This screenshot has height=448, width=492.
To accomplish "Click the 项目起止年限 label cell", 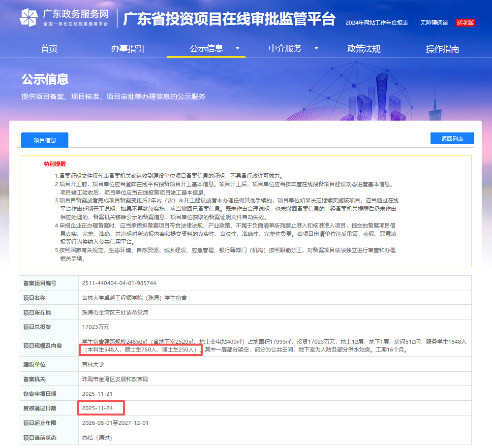I will coord(49,423).
